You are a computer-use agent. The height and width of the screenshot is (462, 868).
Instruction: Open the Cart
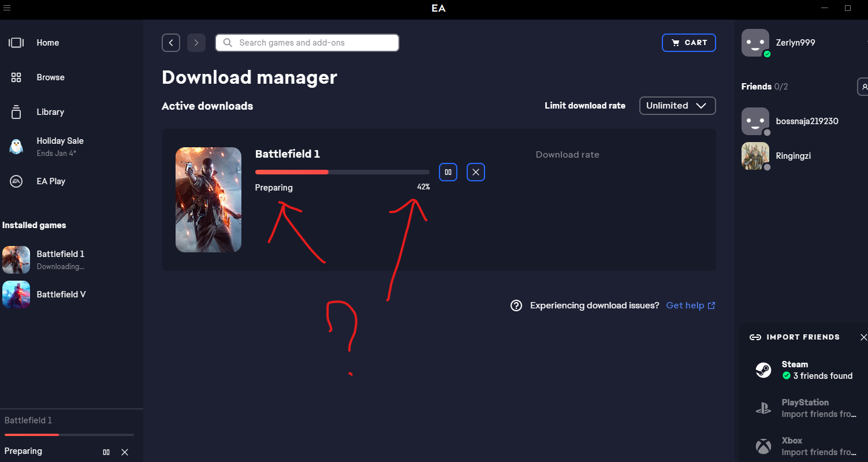pos(689,43)
